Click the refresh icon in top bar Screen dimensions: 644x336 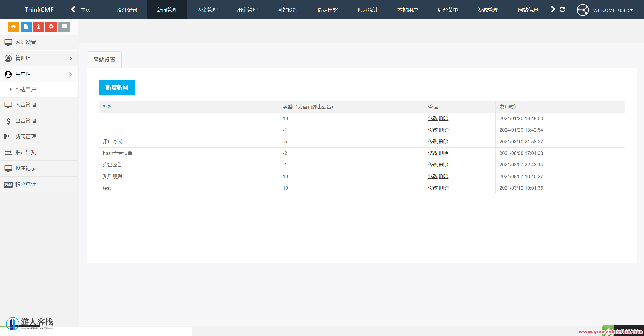point(562,10)
